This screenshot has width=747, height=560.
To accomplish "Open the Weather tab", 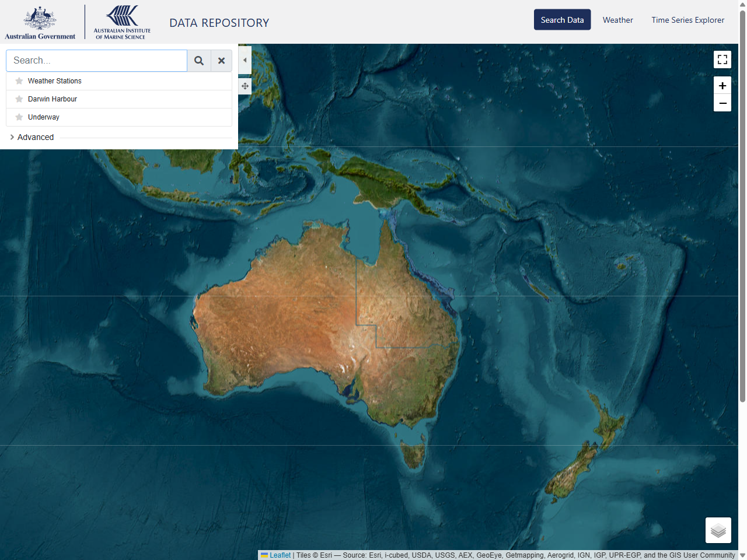I will 617,20.
